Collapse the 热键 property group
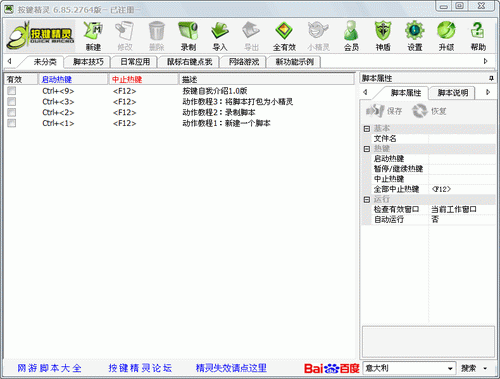500x379 pixels. [x=367, y=149]
